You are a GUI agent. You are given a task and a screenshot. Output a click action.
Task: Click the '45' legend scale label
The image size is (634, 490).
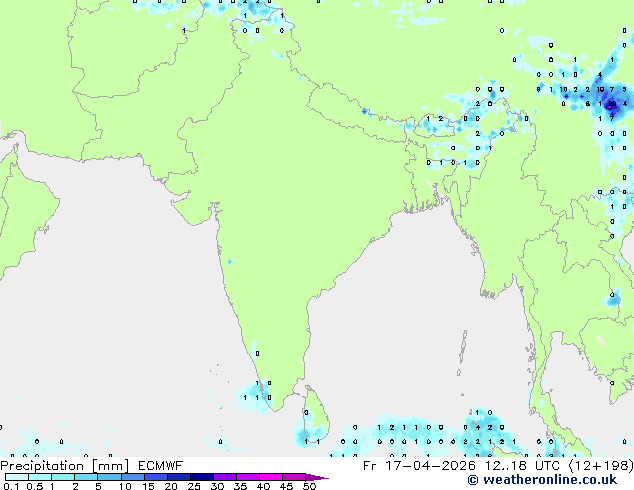tap(286, 486)
